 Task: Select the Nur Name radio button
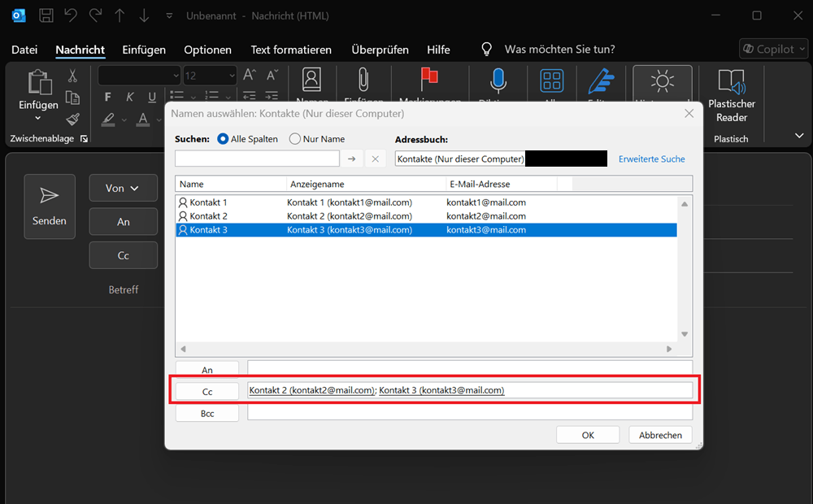tap(294, 139)
